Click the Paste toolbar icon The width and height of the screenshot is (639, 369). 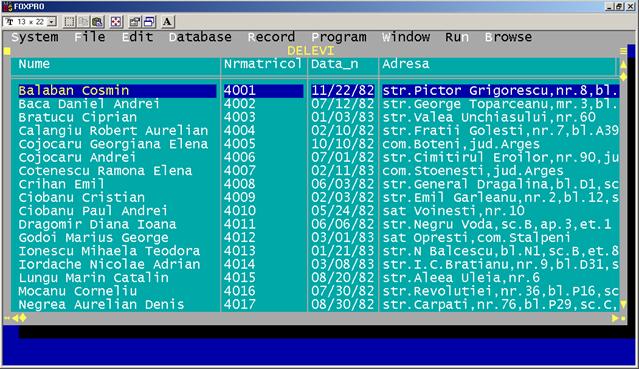(x=97, y=22)
